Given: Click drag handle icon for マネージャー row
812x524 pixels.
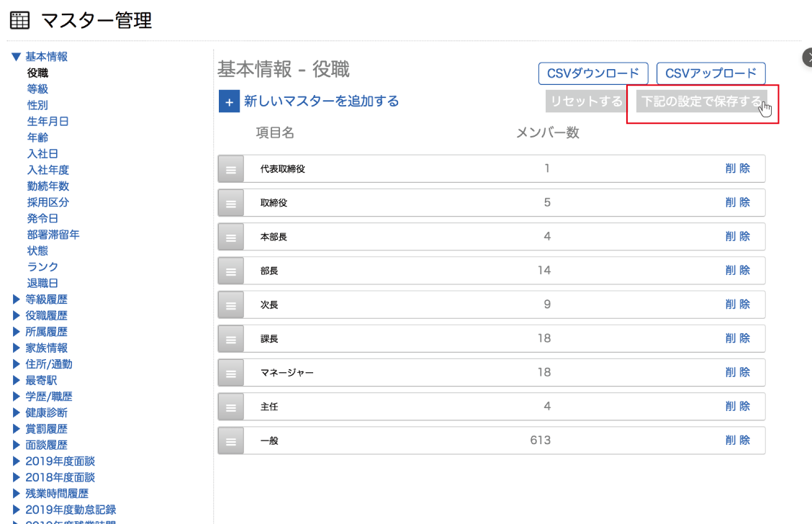Looking at the screenshot, I should [230, 373].
